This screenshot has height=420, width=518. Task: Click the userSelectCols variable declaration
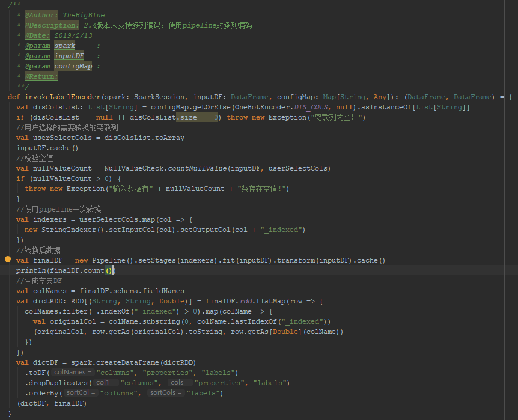click(x=62, y=138)
